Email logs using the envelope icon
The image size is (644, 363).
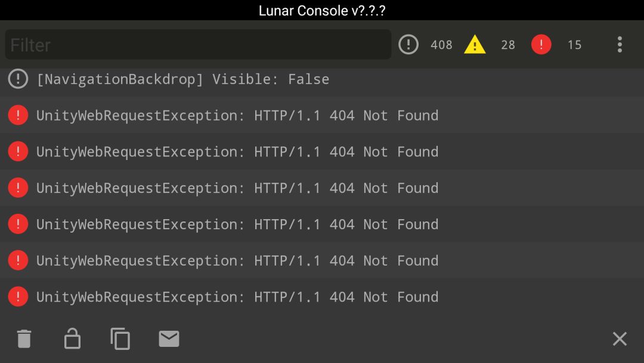(169, 339)
